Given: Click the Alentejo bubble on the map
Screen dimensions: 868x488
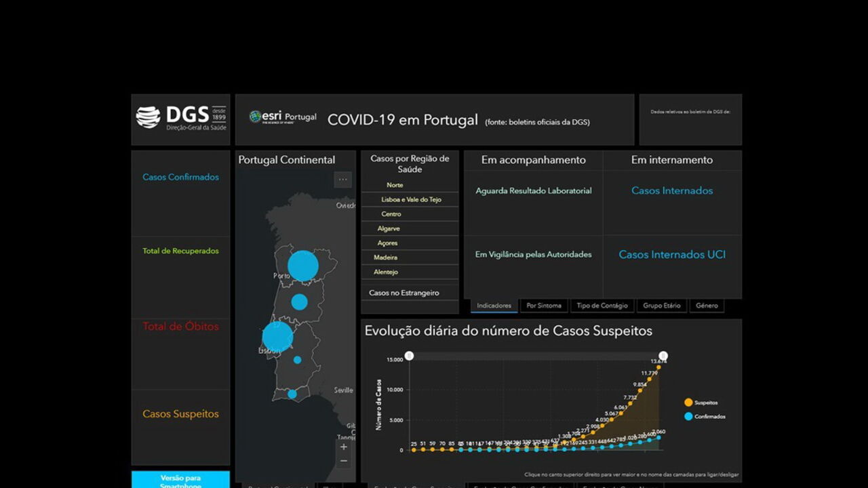Looking at the screenshot, I should click(x=297, y=360).
